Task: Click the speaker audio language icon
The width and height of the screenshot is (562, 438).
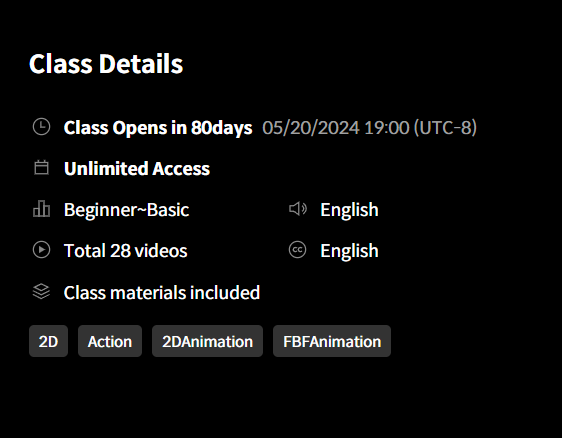Action: [298, 209]
